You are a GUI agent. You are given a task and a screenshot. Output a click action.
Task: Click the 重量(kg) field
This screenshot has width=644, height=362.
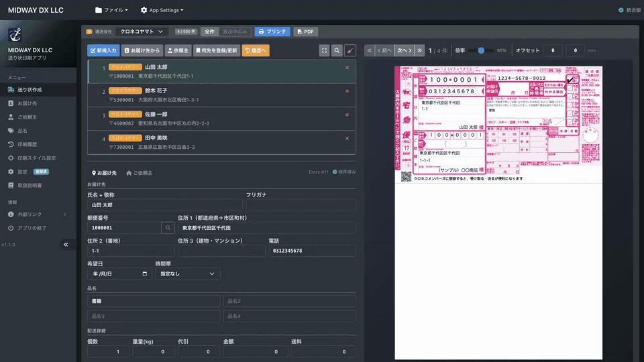point(154,352)
